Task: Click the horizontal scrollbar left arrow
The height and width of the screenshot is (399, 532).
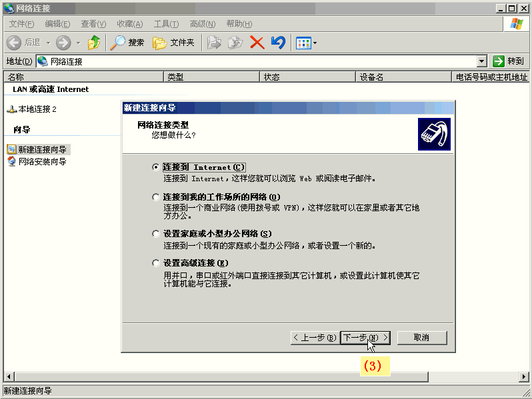Action: (9, 376)
